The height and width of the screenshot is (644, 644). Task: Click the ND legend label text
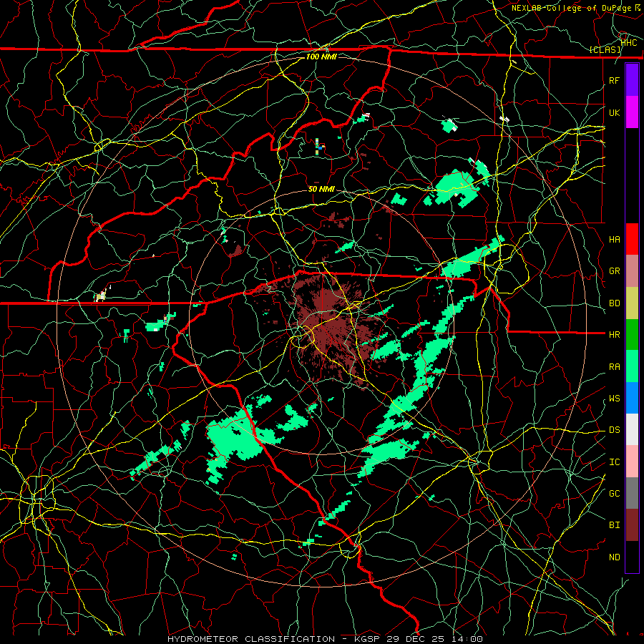(614, 557)
